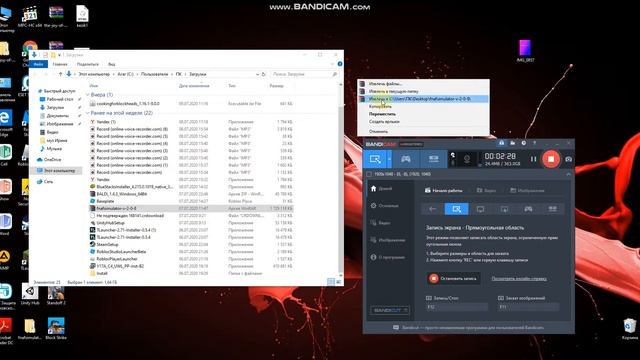Open the File tab in Explorer ribbon
Image resolution: width=640 pixels, height=360 pixels.
tap(38, 64)
